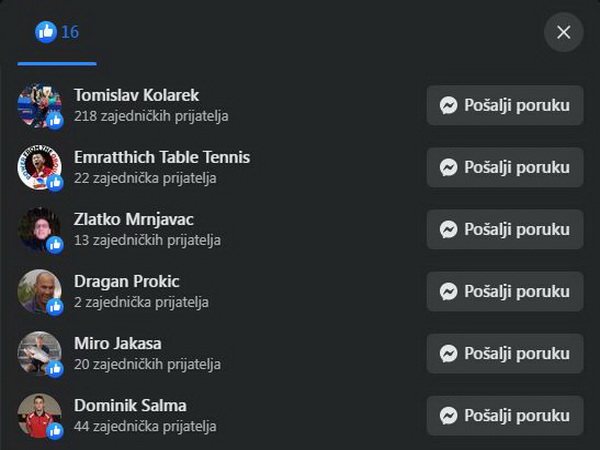Select the 16 likes reaction tab
Image resolution: width=600 pixels, height=450 pixels.
(x=57, y=32)
